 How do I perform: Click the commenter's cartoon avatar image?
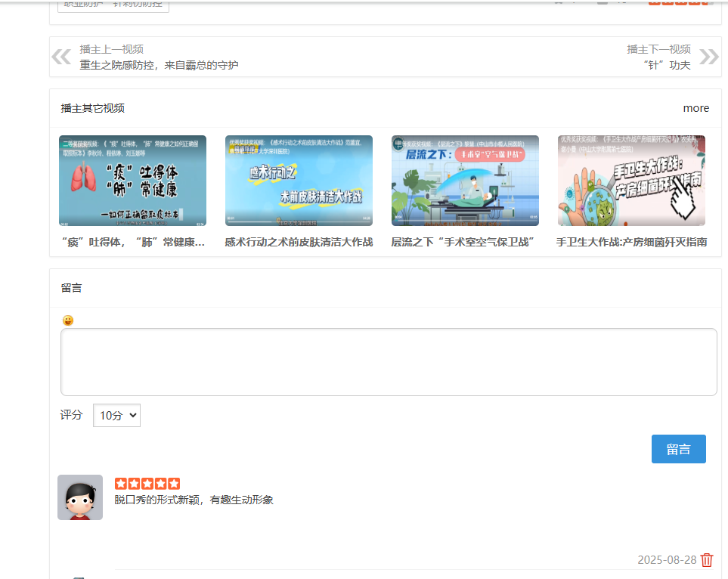coord(80,497)
